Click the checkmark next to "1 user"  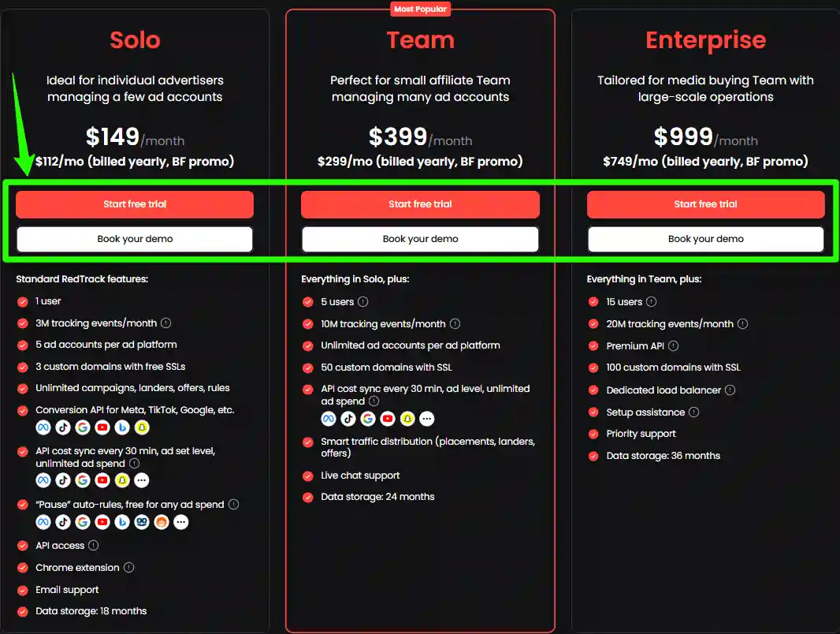(x=22, y=301)
